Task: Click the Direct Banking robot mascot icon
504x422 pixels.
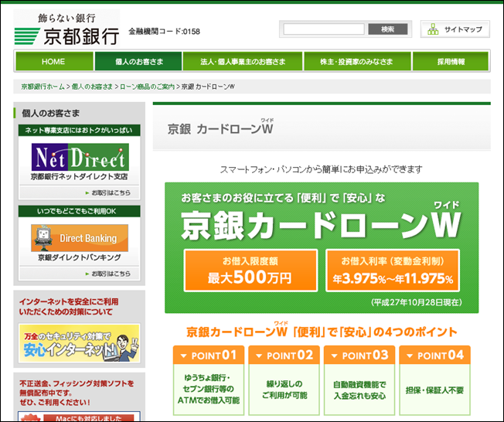Action: click(43, 238)
